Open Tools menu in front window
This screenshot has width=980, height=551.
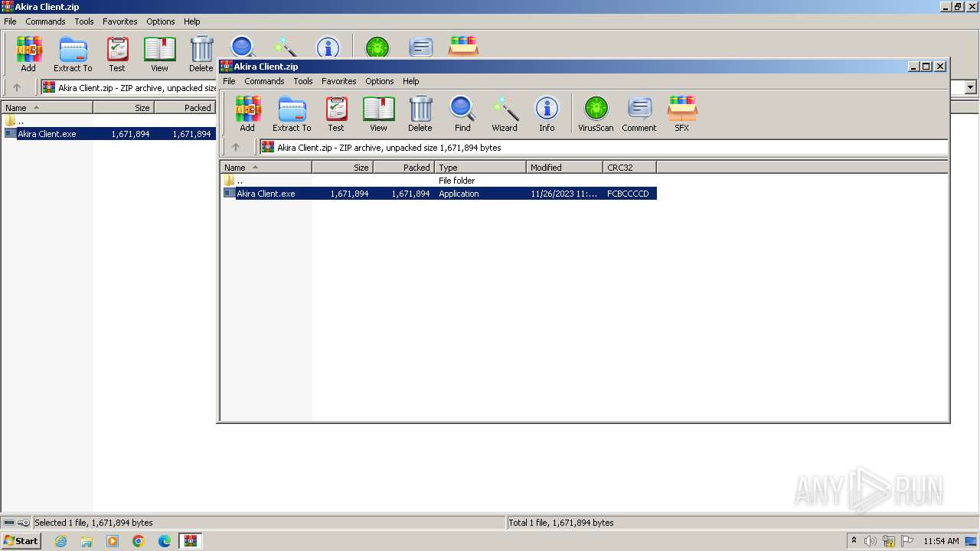pyautogui.click(x=303, y=81)
